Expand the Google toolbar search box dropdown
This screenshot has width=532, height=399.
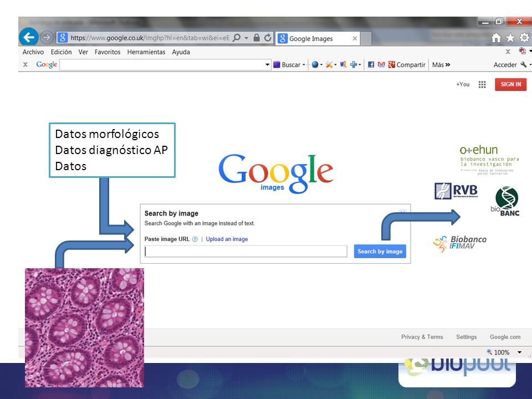point(267,64)
